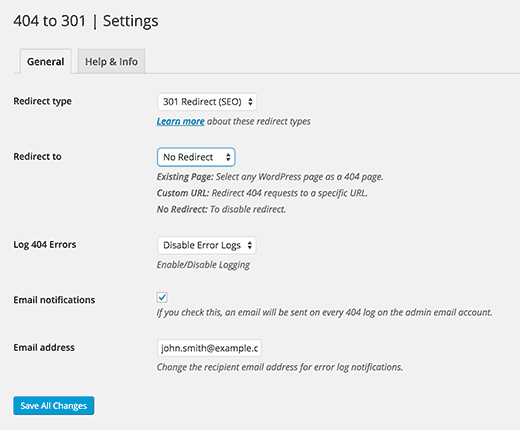Click the 404 to 301 | Settings heading
This screenshot has width=520, height=430.
86,21
